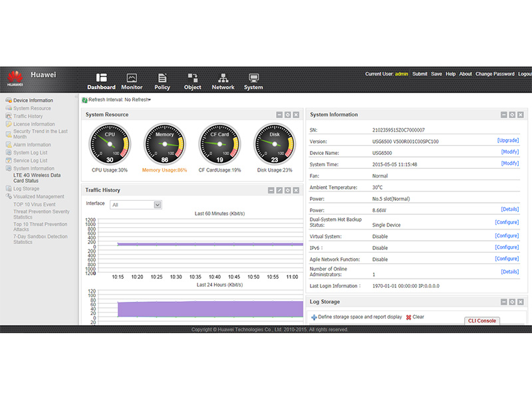The width and height of the screenshot is (532, 399).
Task: Select 7-Day Sandbox Detection Statistics
Action: click(x=40, y=239)
